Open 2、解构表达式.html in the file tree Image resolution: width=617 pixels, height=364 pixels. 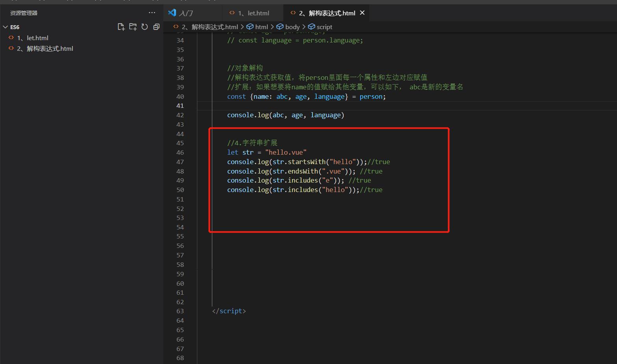tap(45, 48)
